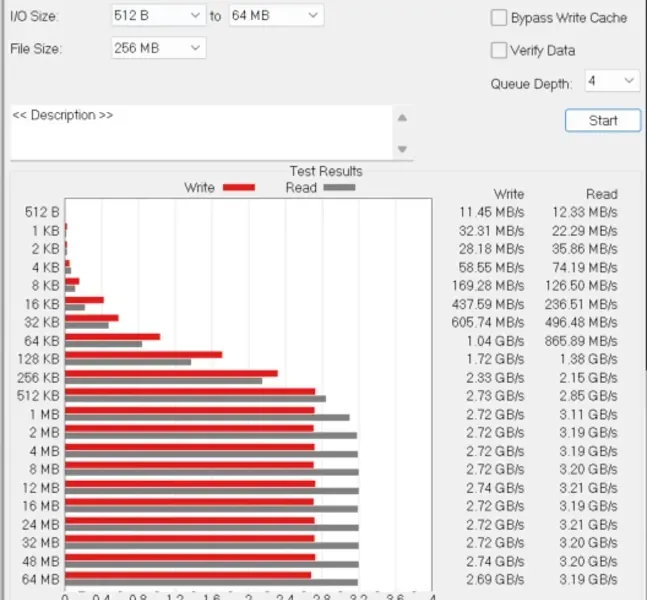Click the 11.45 MB/s write value
647x600 pixels.
point(491,212)
